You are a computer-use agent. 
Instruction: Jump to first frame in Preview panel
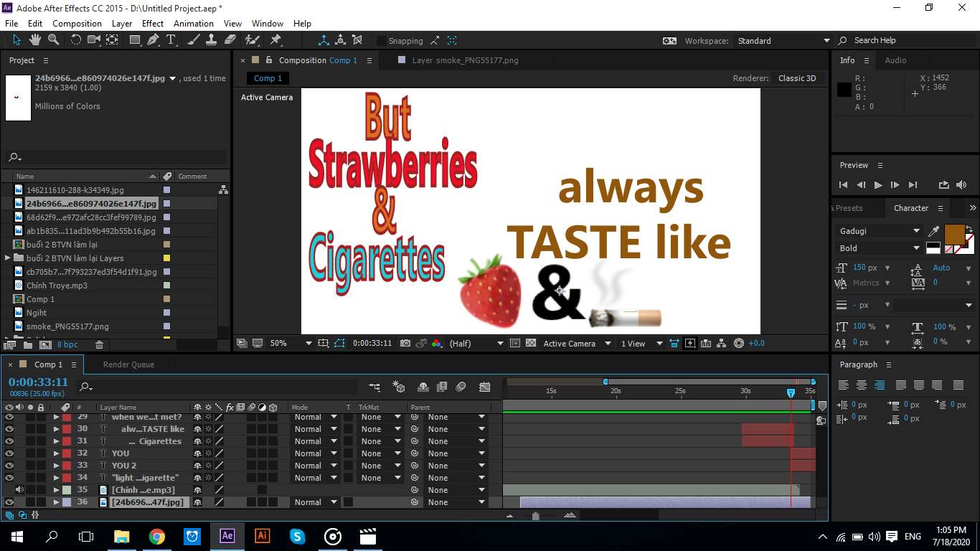(844, 185)
